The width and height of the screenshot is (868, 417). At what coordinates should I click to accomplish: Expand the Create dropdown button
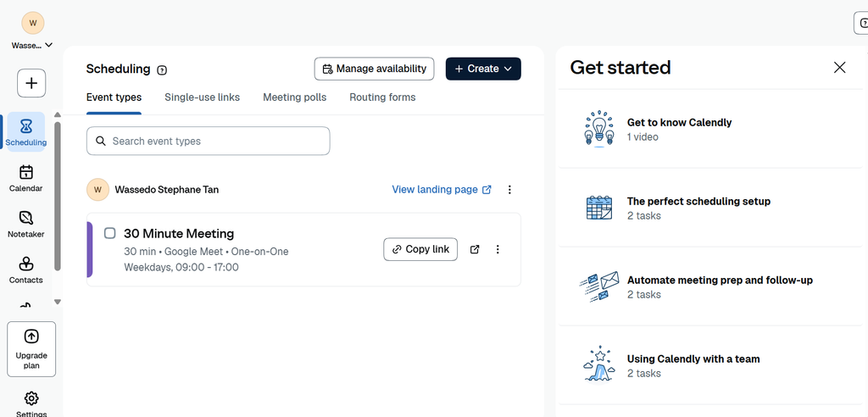tap(483, 69)
